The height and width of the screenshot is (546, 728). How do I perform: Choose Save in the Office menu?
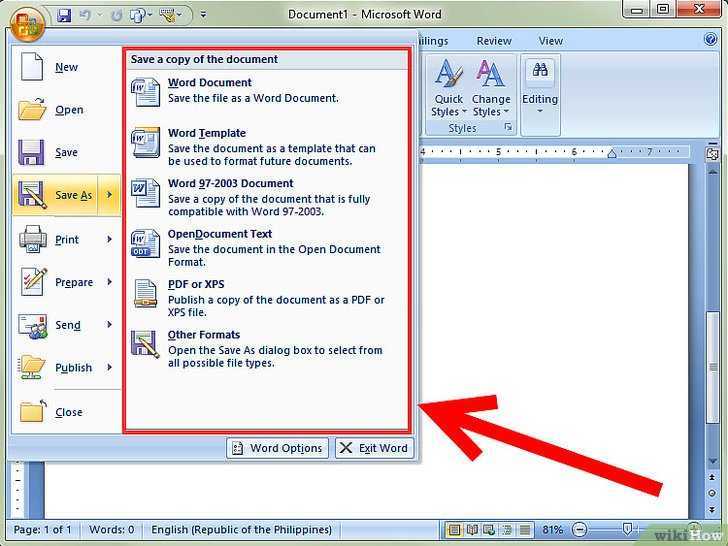click(x=66, y=152)
